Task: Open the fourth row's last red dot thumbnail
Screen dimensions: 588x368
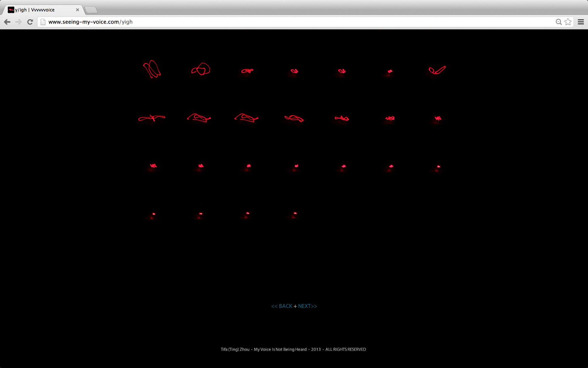Action: click(295, 213)
